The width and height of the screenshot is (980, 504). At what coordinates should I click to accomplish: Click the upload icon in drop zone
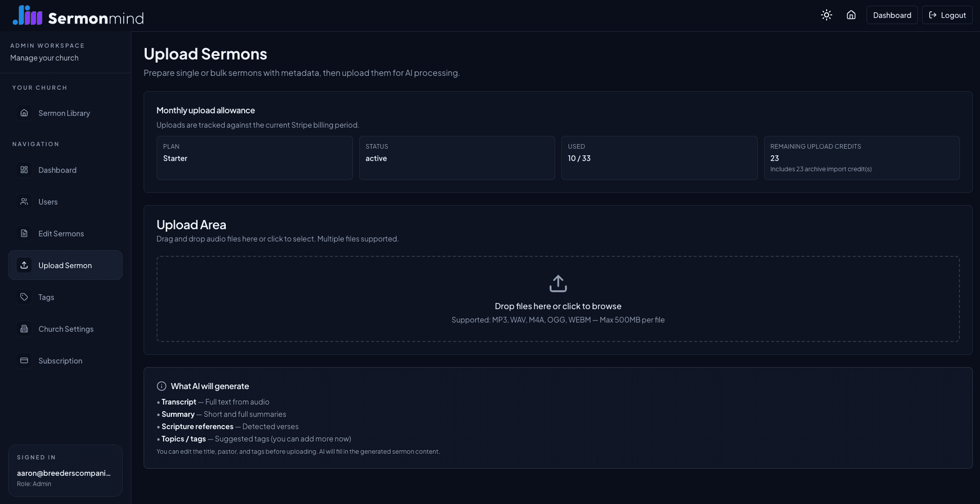pyautogui.click(x=558, y=284)
